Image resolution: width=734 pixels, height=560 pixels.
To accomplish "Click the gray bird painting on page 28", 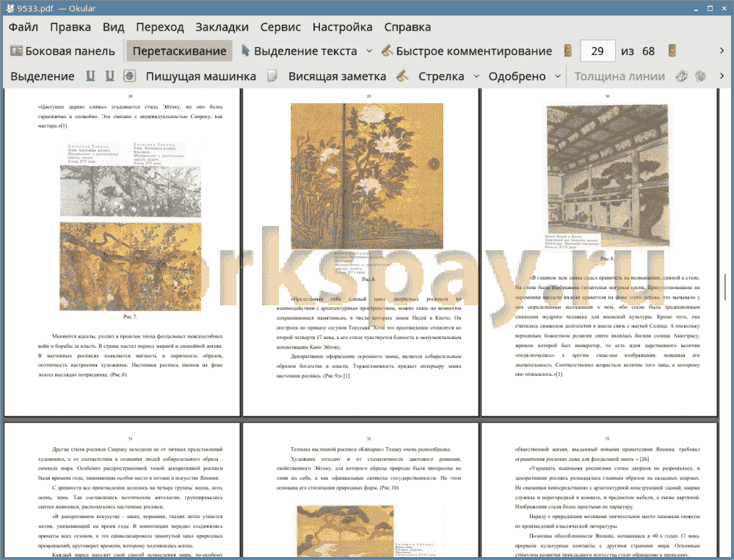I will [130, 191].
